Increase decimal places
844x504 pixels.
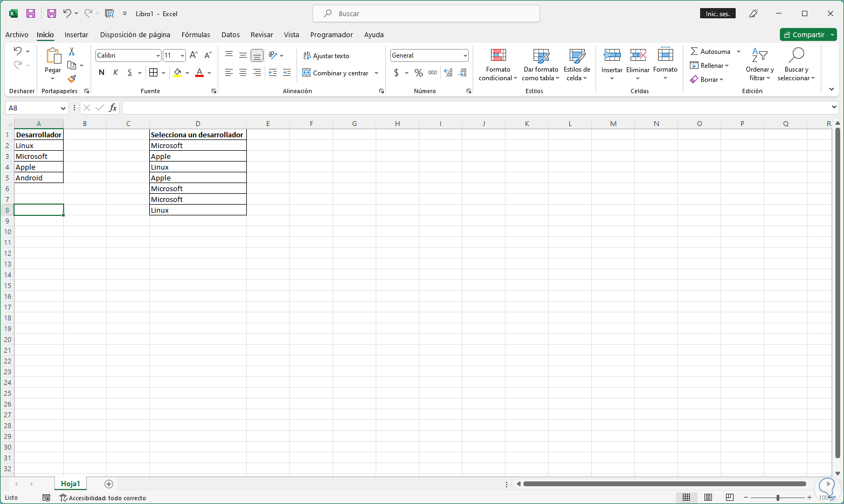click(x=448, y=73)
